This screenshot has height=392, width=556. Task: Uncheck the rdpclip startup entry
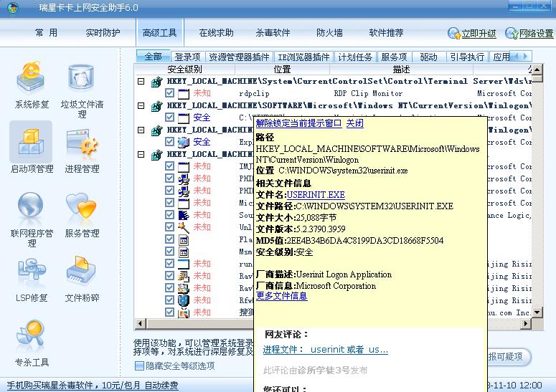(169, 93)
